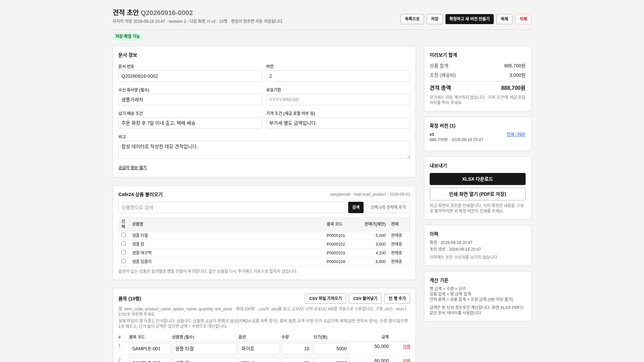Save the draft with 저장 button

pos(434,19)
